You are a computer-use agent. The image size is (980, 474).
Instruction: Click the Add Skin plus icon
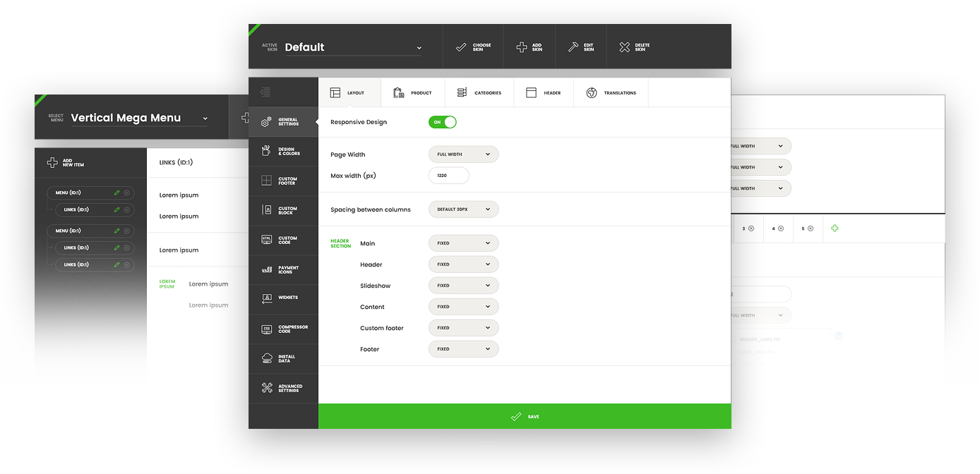(522, 47)
